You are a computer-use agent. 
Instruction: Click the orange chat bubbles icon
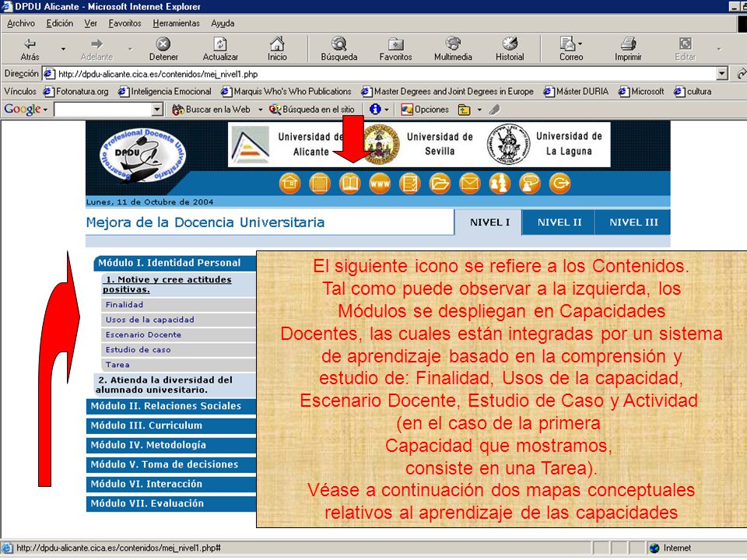pyautogui.click(x=530, y=184)
